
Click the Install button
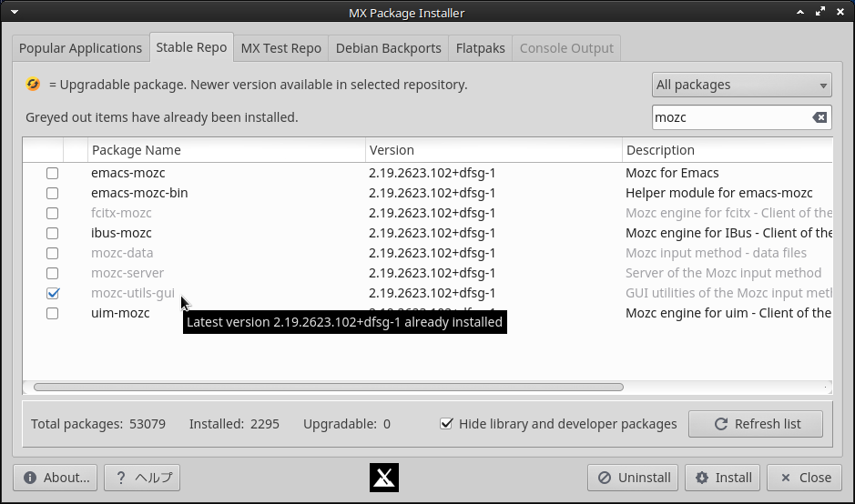[722, 478]
